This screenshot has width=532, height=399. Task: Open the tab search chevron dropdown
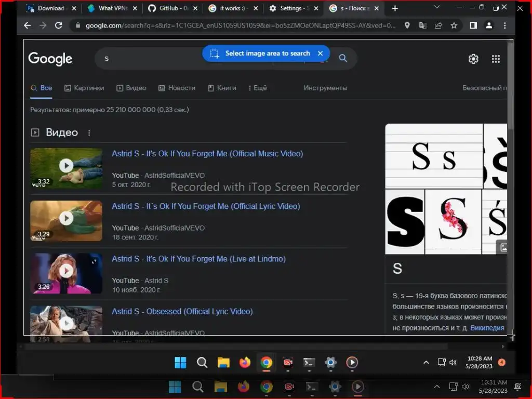[x=437, y=7]
